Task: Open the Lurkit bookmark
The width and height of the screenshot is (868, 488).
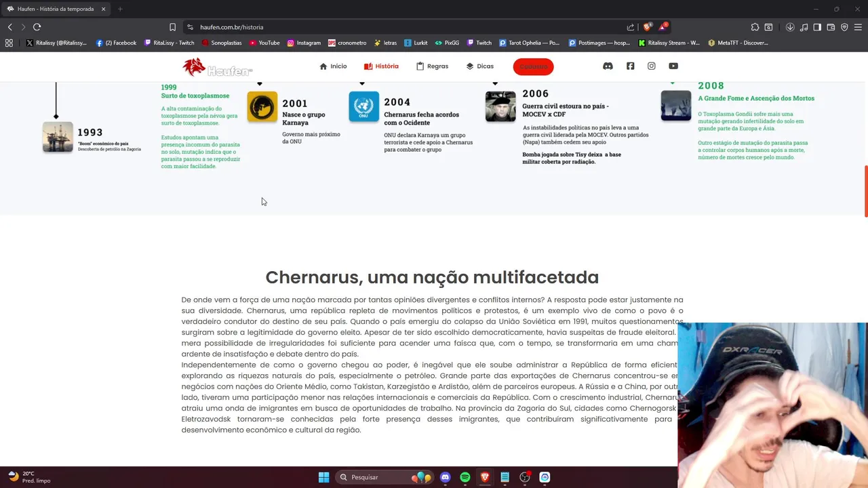Action: pos(416,43)
